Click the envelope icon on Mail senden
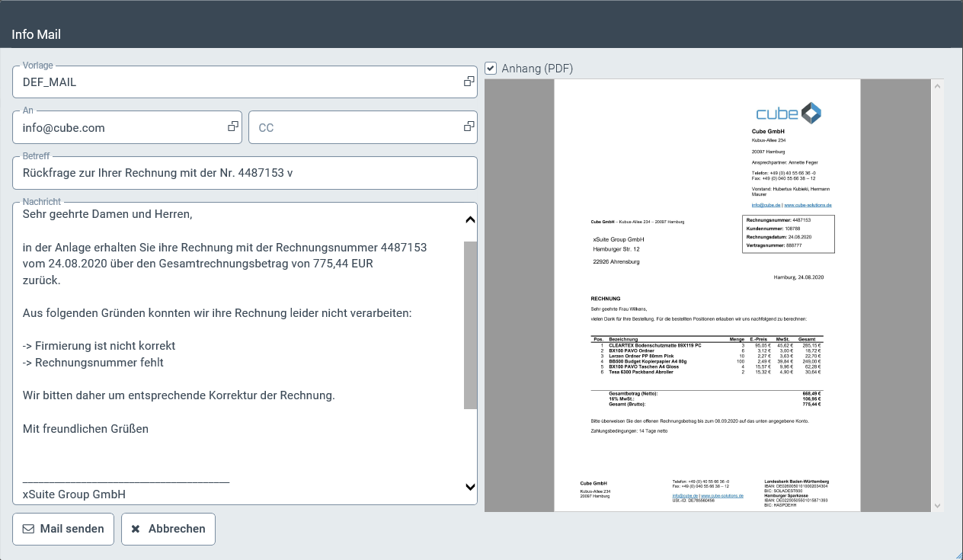 point(28,528)
